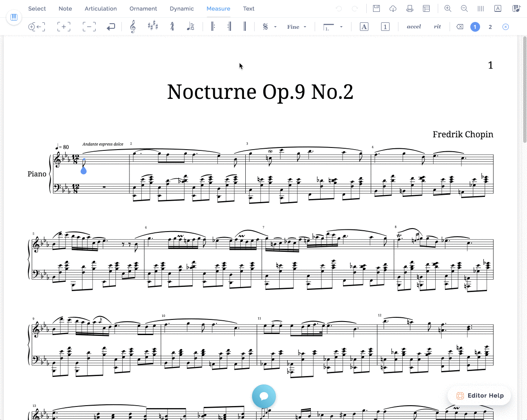
Task: Open the segno and coda dropdown arrow
Action: coord(275,27)
